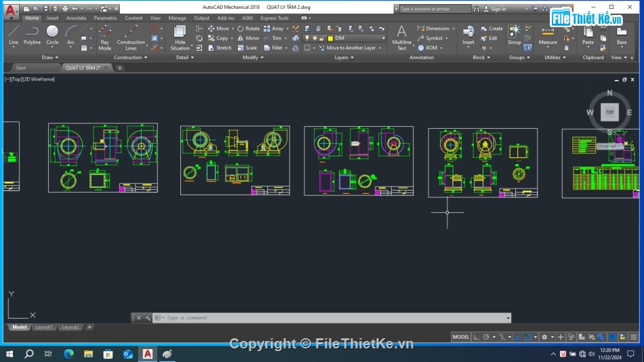Select the Stretch command

(220, 47)
